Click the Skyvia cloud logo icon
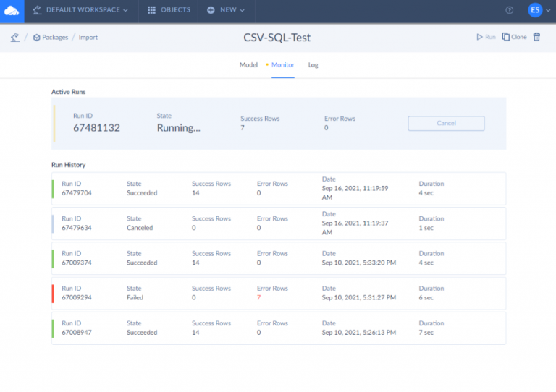 pyautogui.click(x=12, y=10)
